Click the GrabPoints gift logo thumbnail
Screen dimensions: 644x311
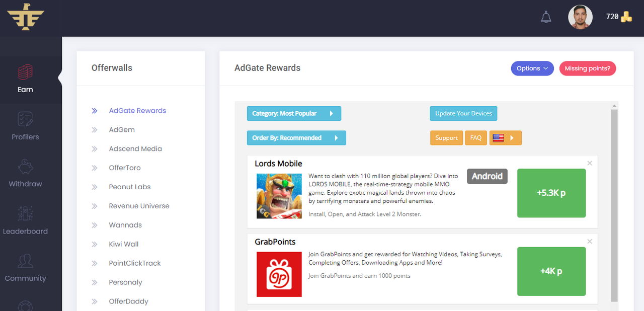[279, 274]
